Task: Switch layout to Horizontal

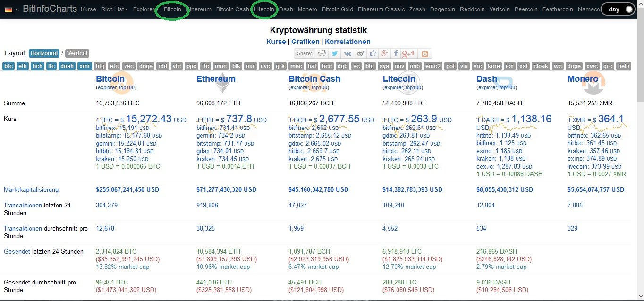Action: (x=44, y=53)
